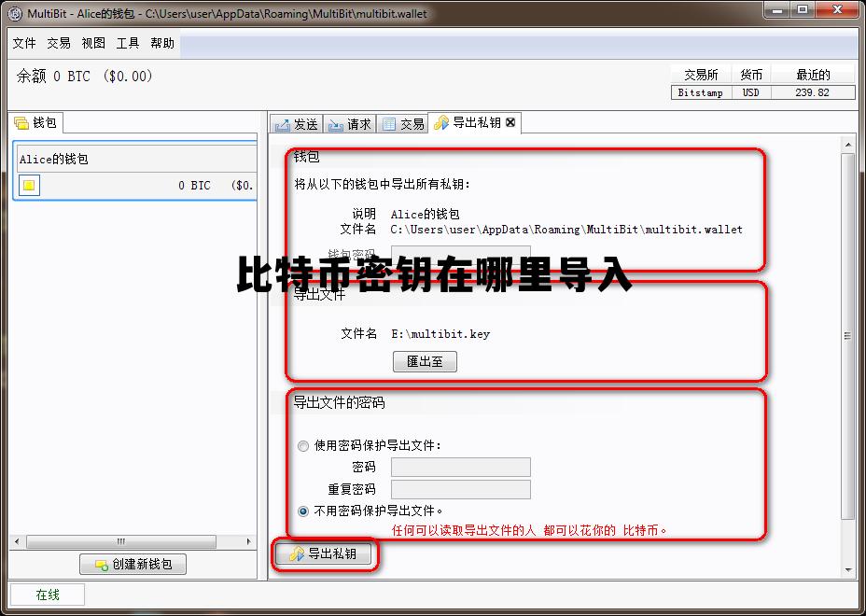Click the key icon on 导出私钥 tab
The image size is (866, 616).
pos(440,122)
